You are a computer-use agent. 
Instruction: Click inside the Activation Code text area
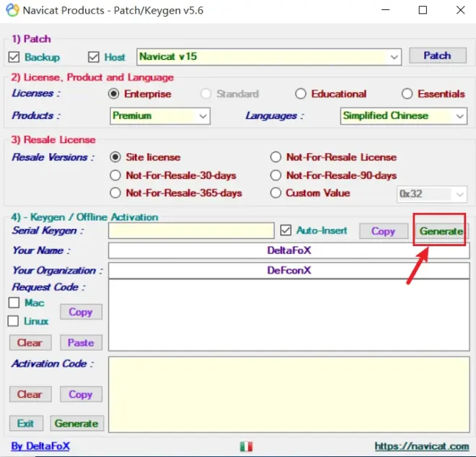[289, 394]
